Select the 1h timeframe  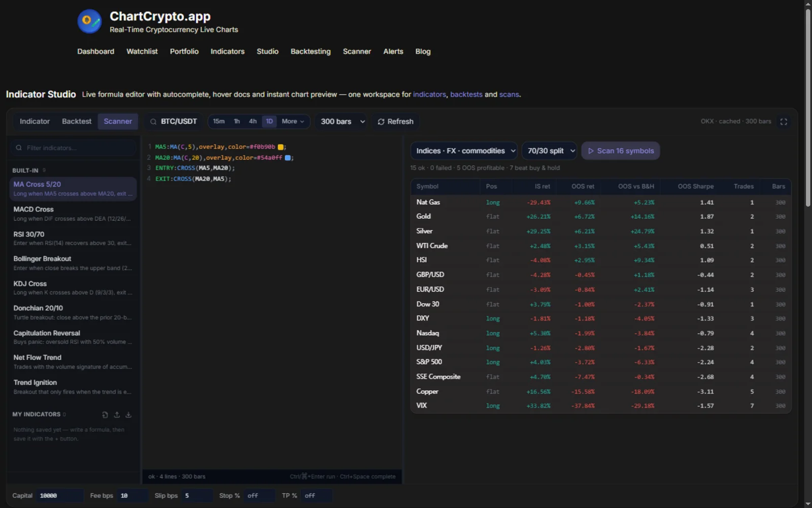point(236,121)
